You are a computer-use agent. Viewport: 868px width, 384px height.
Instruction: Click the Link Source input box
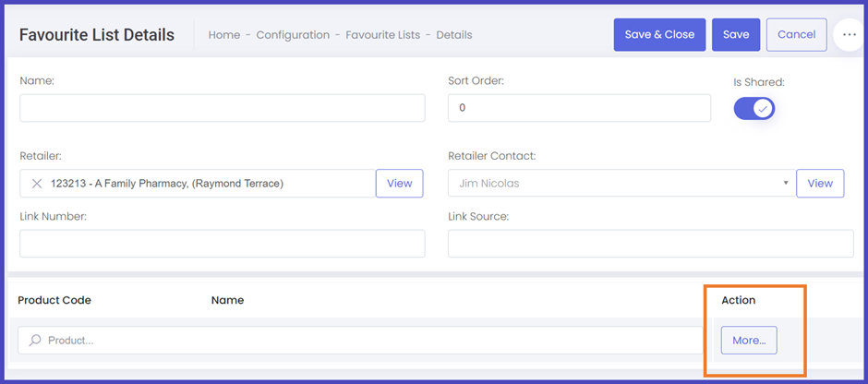[x=650, y=244]
